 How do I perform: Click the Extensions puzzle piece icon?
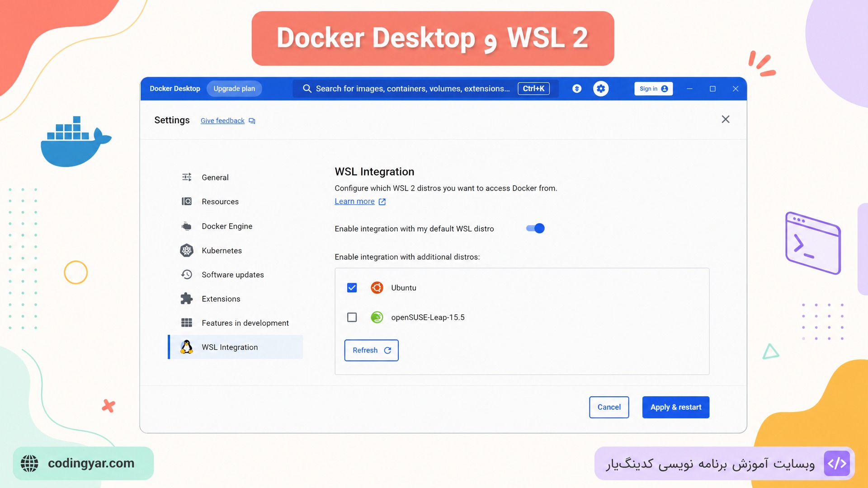pyautogui.click(x=187, y=298)
